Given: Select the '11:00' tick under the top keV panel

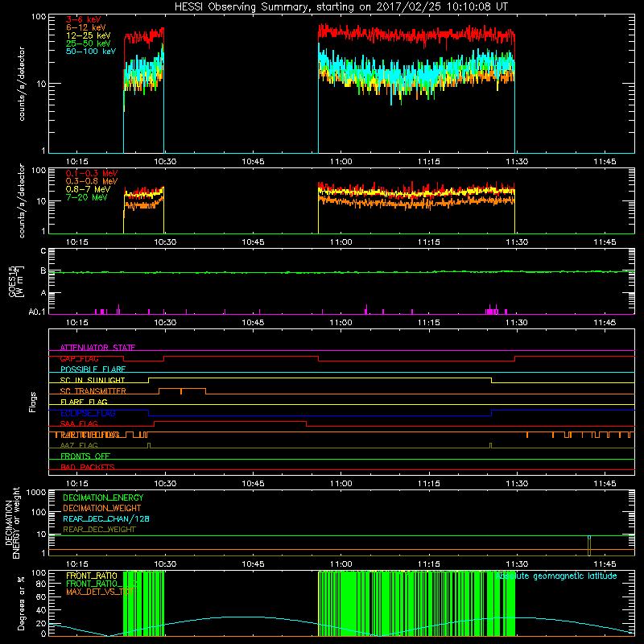Looking at the screenshot, I should (341, 162).
